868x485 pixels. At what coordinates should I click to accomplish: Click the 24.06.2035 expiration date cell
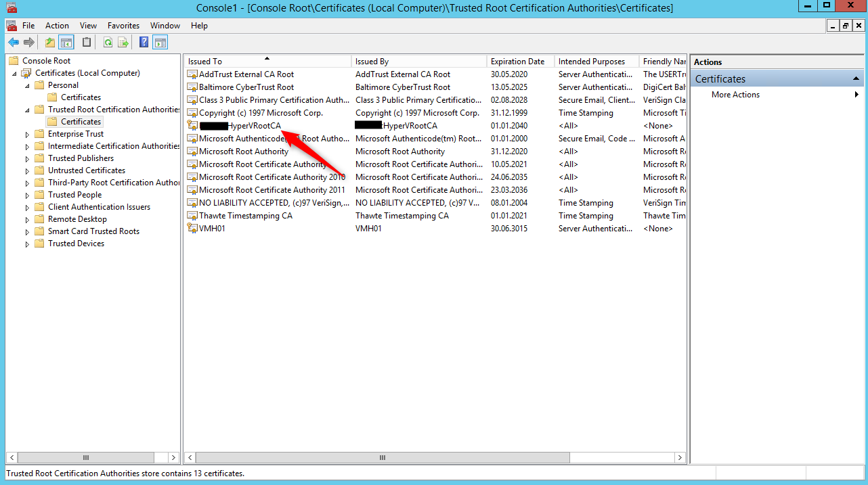[509, 177]
